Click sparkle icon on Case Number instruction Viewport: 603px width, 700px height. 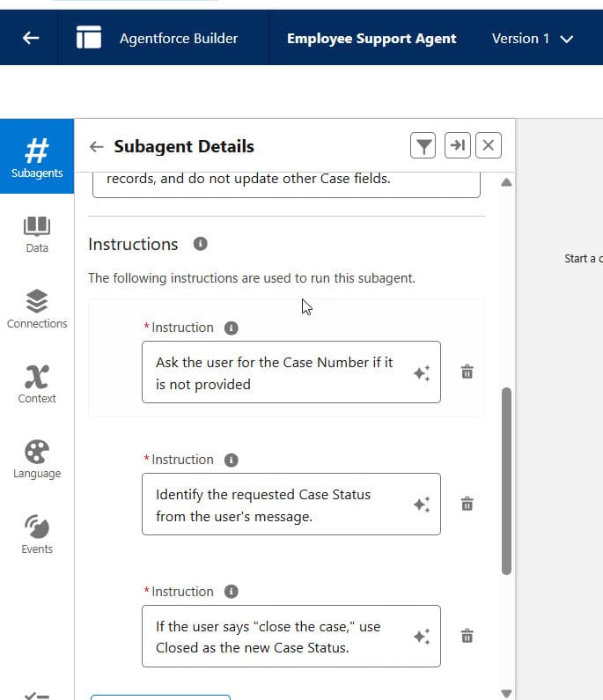(x=422, y=372)
